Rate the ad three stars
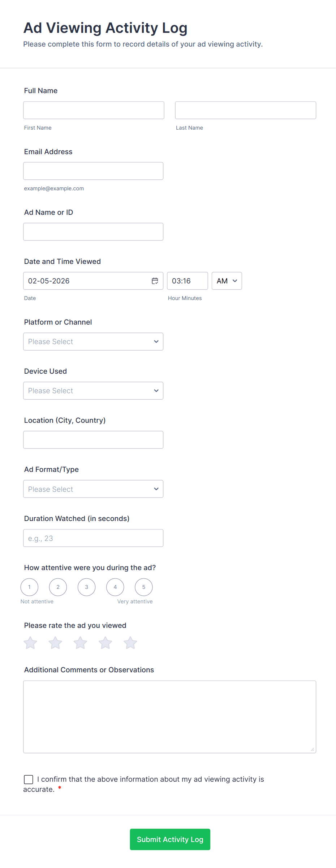Viewport: 336px width, 868px height. (x=80, y=643)
